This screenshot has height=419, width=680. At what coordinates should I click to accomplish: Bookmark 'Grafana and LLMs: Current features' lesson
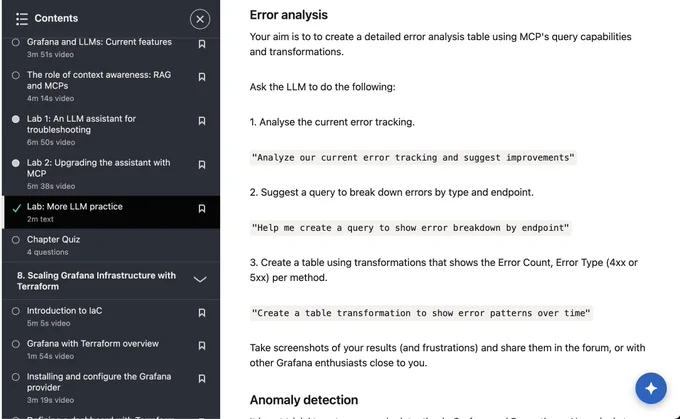202,44
